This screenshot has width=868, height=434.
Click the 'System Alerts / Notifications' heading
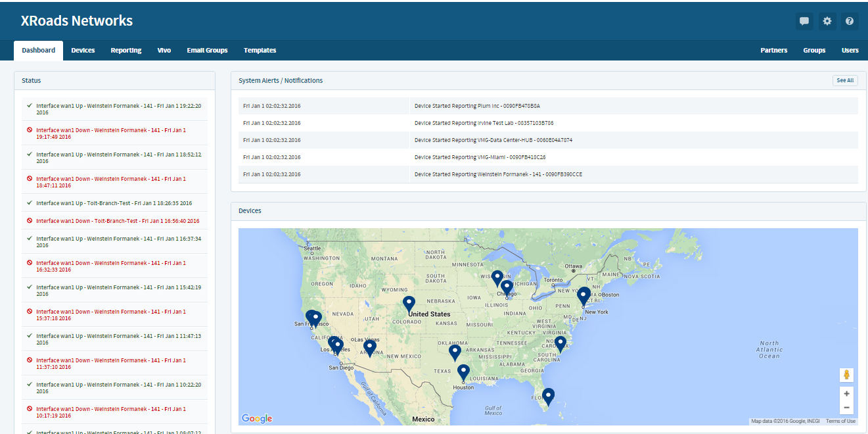(x=281, y=80)
